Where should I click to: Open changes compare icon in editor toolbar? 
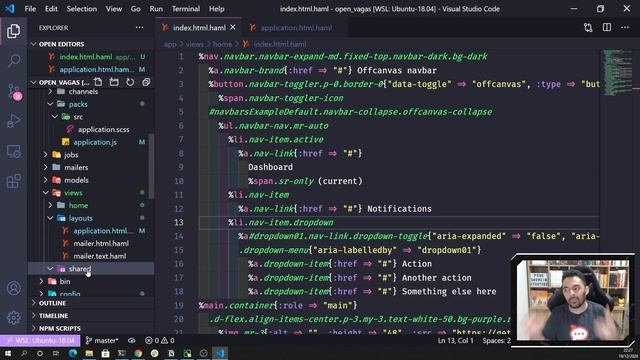[588, 27]
